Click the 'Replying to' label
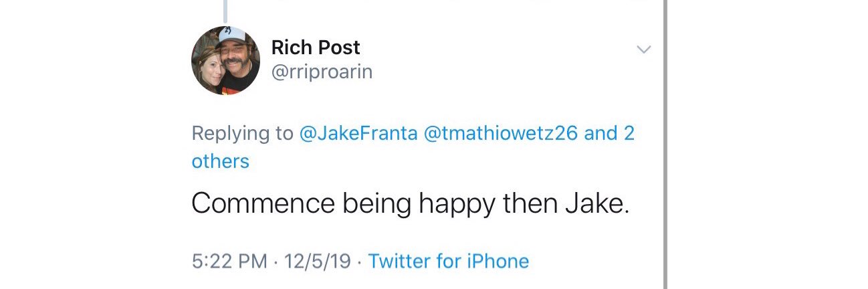 pyautogui.click(x=242, y=134)
